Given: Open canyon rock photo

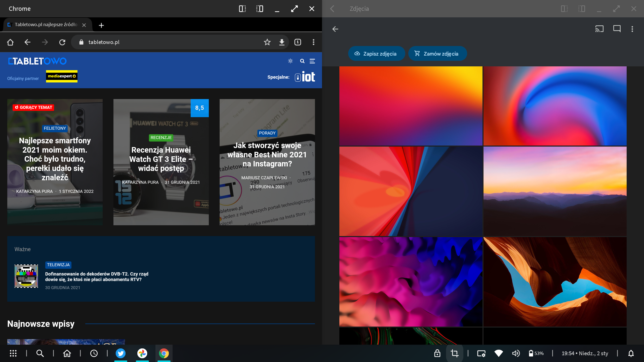Looking at the screenshot, I should click(x=555, y=282).
